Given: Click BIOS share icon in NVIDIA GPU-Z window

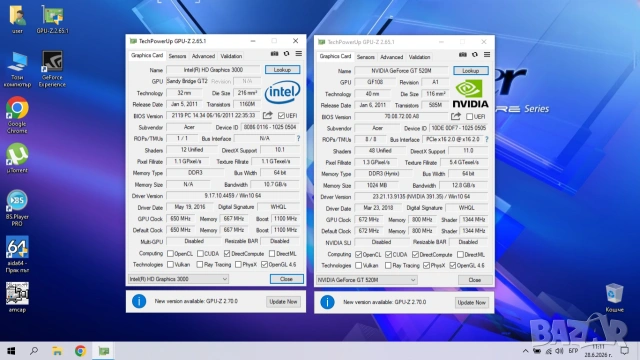Looking at the screenshot, I should 456,116.
